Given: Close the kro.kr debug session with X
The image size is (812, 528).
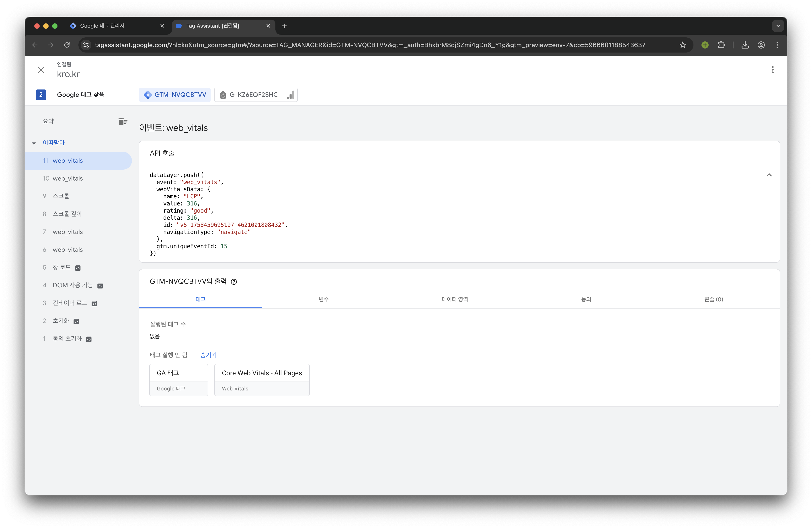Looking at the screenshot, I should point(41,70).
